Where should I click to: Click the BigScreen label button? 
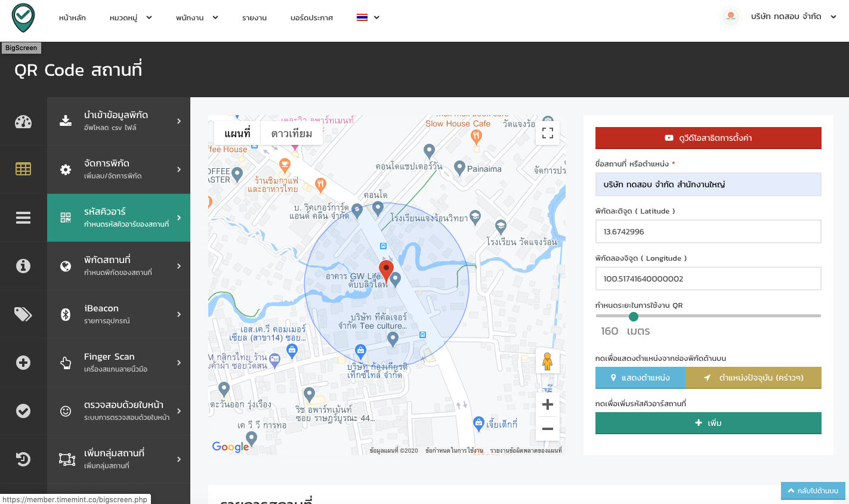(21, 48)
